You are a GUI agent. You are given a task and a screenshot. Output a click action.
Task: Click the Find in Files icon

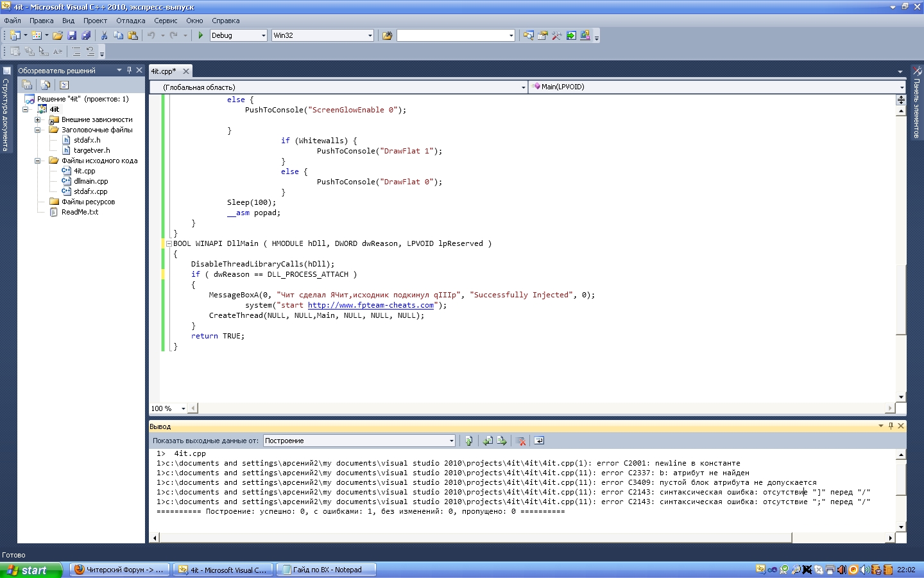tap(387, 35)
